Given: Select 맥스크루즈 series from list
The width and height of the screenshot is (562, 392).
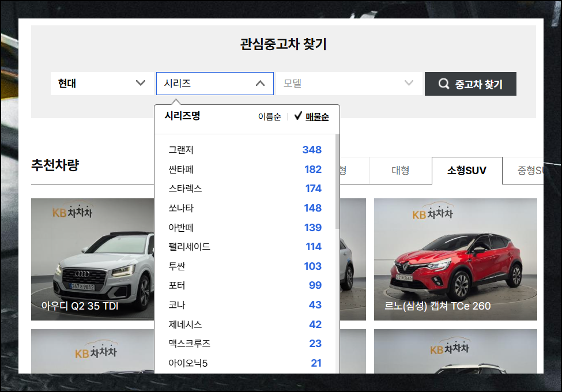Looking at the screenshot, I should pos(245,343).
